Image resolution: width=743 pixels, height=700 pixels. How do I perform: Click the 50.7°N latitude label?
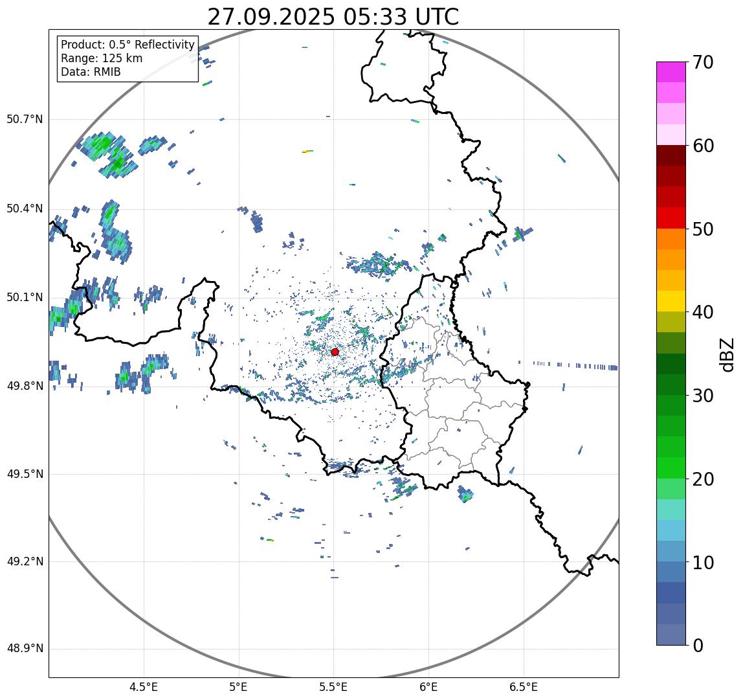pos(25,119)
